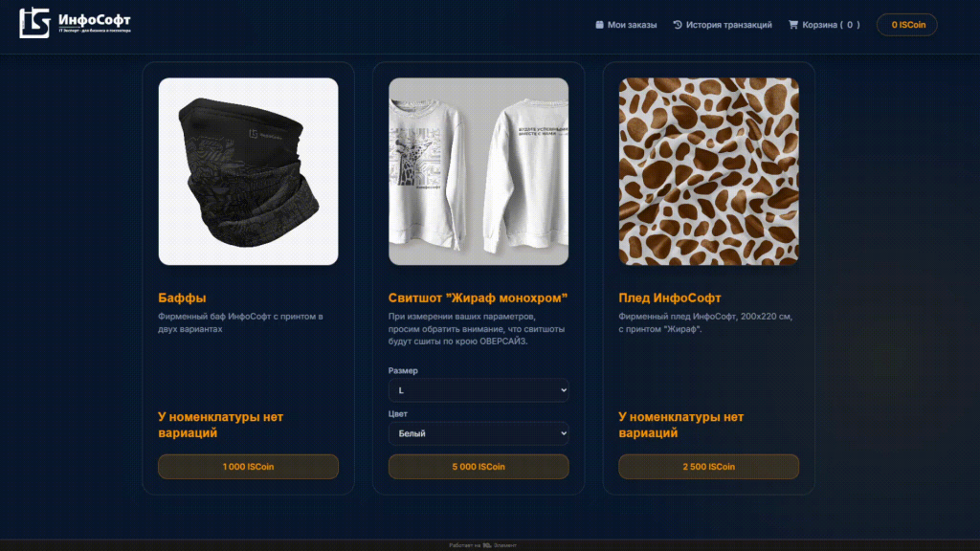Click the История транзакций history icon

(x=678, y=25)
